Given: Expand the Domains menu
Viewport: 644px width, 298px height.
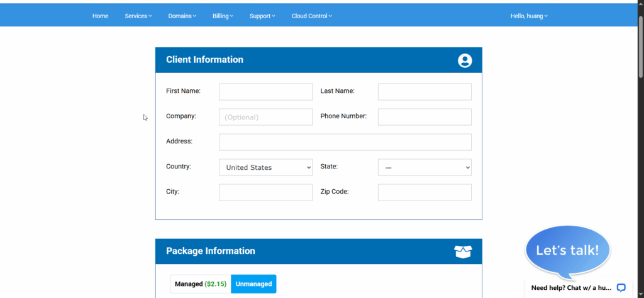Looking at the screenshot, I should point(182,16).
